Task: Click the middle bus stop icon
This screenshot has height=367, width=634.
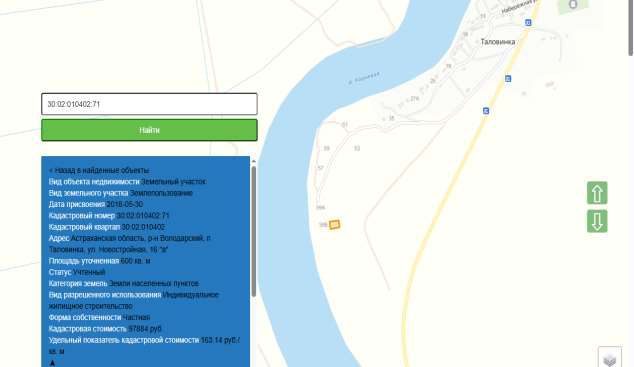Action: pyautogui.click(x=508, y=78)
